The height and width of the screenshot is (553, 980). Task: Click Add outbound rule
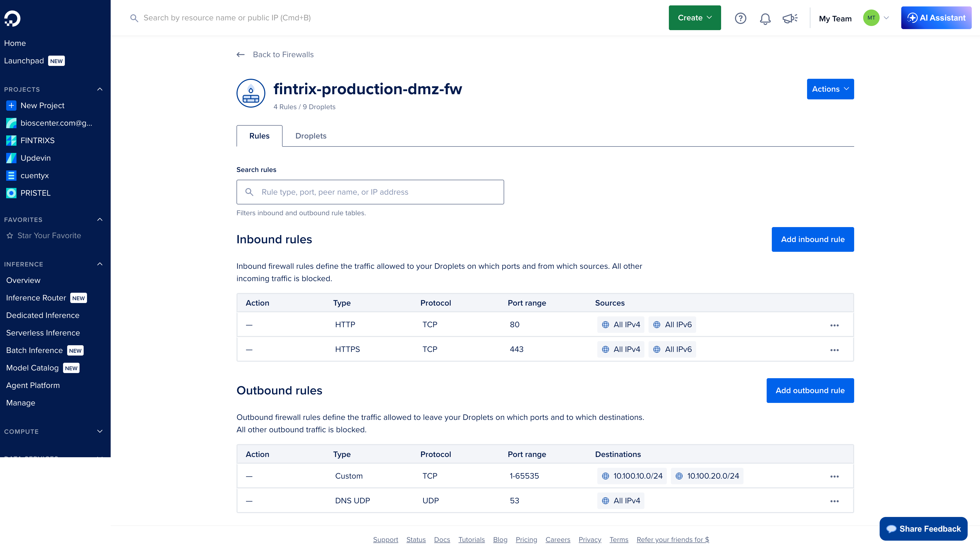[x=810, y=391]
